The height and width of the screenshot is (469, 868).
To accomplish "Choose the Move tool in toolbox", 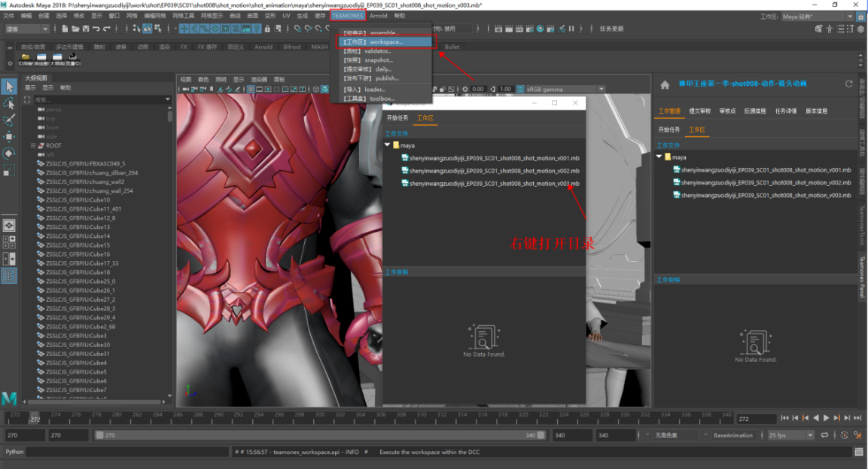I will coord(9,136).
